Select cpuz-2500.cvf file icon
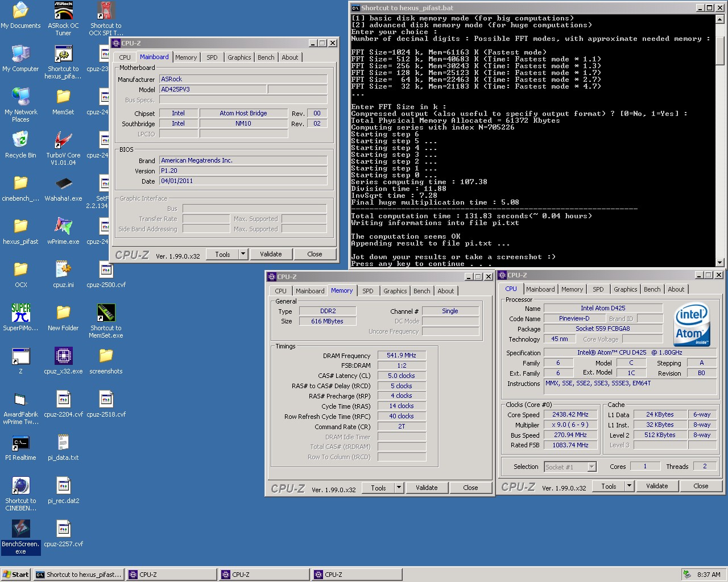Screen dimensions: 728x582 pos(106,275)
